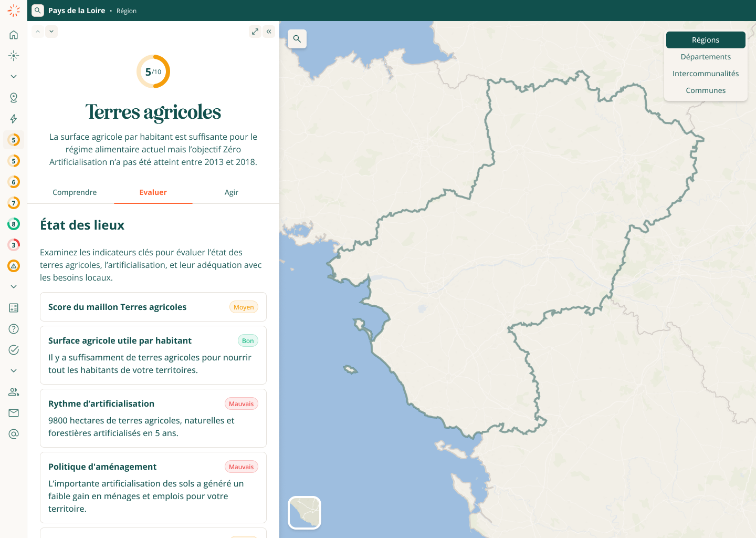Switch to the Agir tab
The width and height of the screenshot is (756, 538).
[232, 192]
